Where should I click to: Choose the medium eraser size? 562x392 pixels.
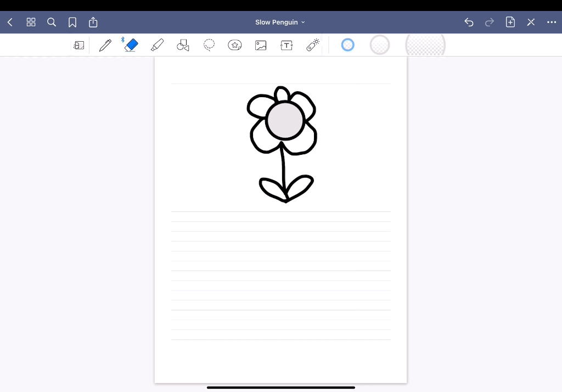pos(380,45)
